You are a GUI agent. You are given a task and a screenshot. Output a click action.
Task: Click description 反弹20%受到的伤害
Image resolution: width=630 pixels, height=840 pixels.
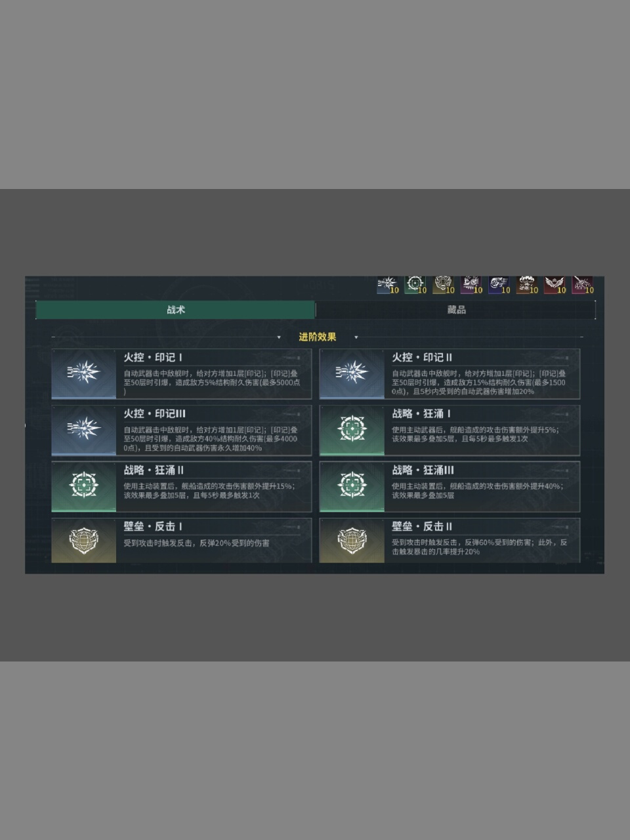coord(196,543)
